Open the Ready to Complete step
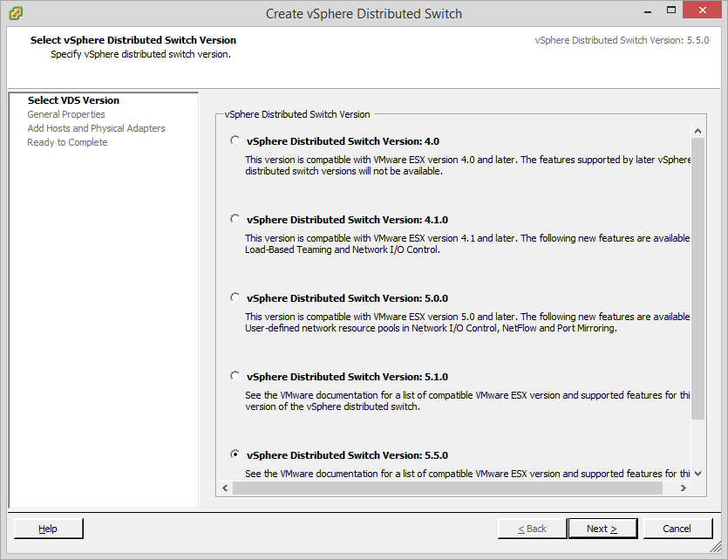Image resolution: width=728 pixels, height=560 pixels. (x=67, y=142)
